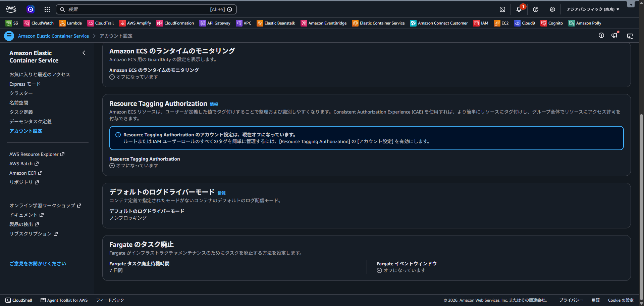This screenshot has width=644, height=306.
Task: Toggle the side navigation hamburger button
Action: coord(9,36)
